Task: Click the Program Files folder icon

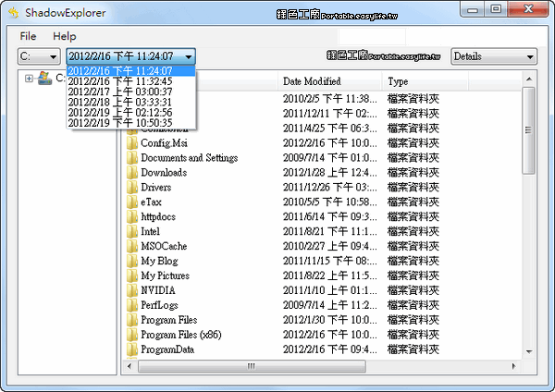Action: (x=132, y=320)
